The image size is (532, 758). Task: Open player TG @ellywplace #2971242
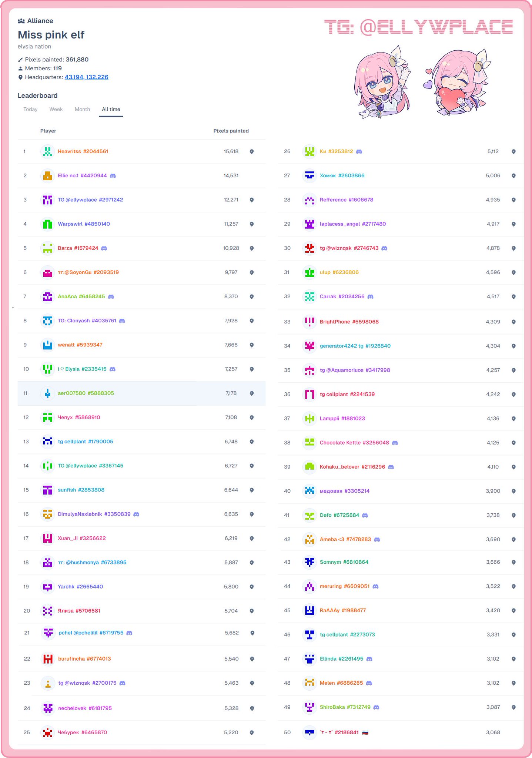(90, 199)
